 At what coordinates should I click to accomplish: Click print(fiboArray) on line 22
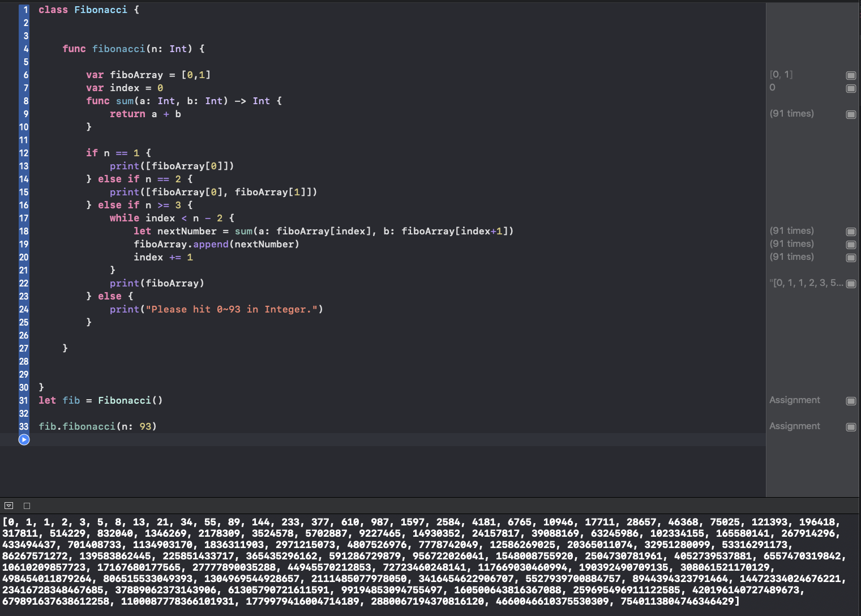[157, 283]
